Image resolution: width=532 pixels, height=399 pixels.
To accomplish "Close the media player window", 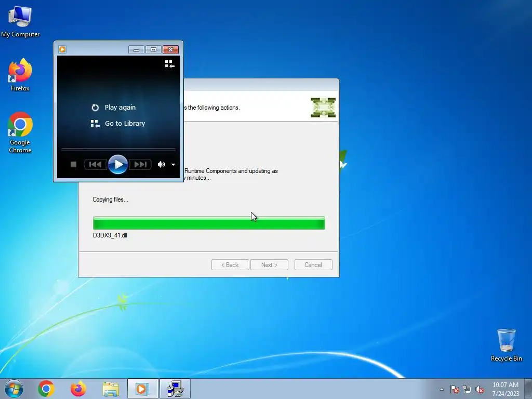I will (x=170, y=50).
